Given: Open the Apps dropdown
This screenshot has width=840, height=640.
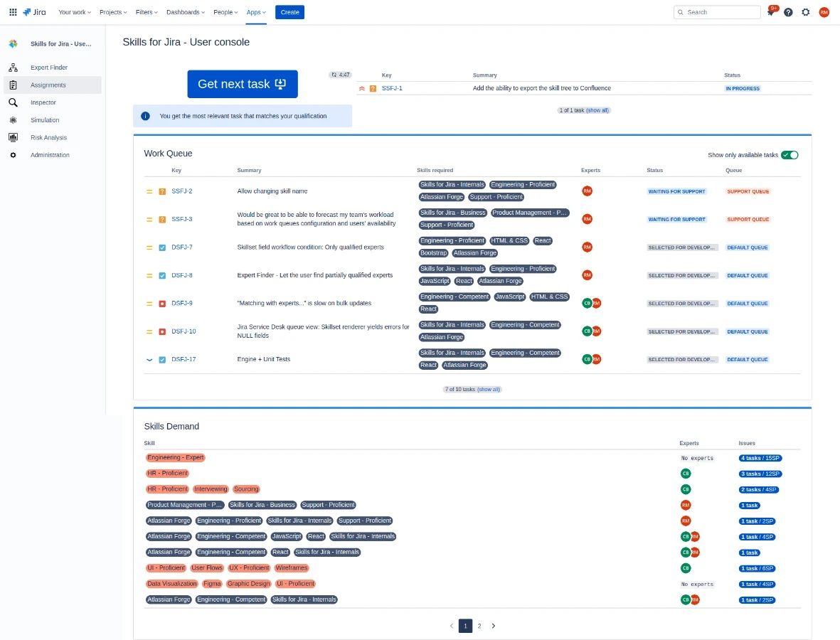Looking at the screenshot, I should [256, 12].
